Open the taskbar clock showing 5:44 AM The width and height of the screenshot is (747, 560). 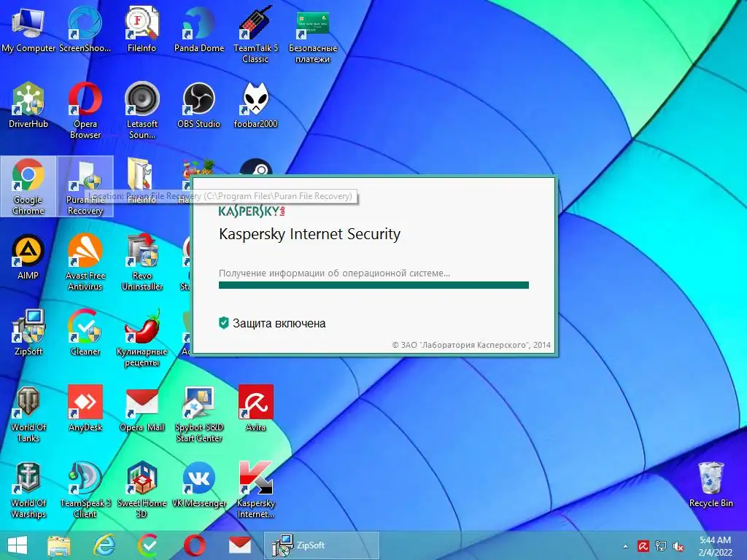coord(715,546)
